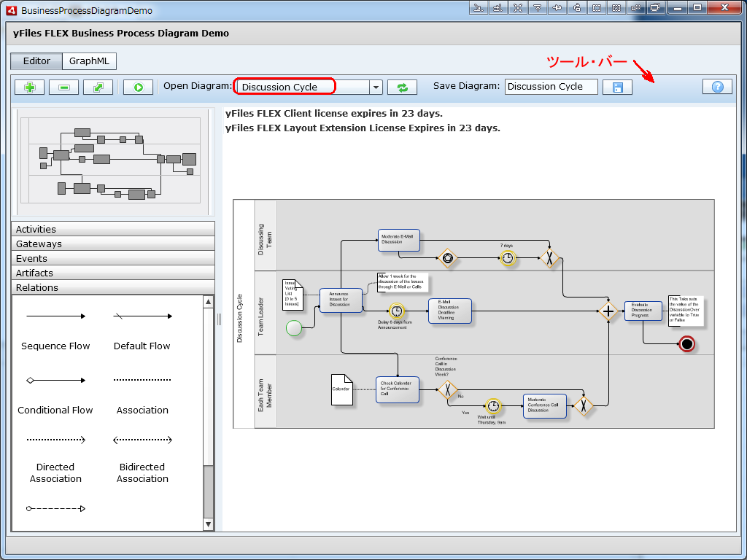Open help with the question mark icon
The image size is (747, 560).
click(x=718, y=87)
